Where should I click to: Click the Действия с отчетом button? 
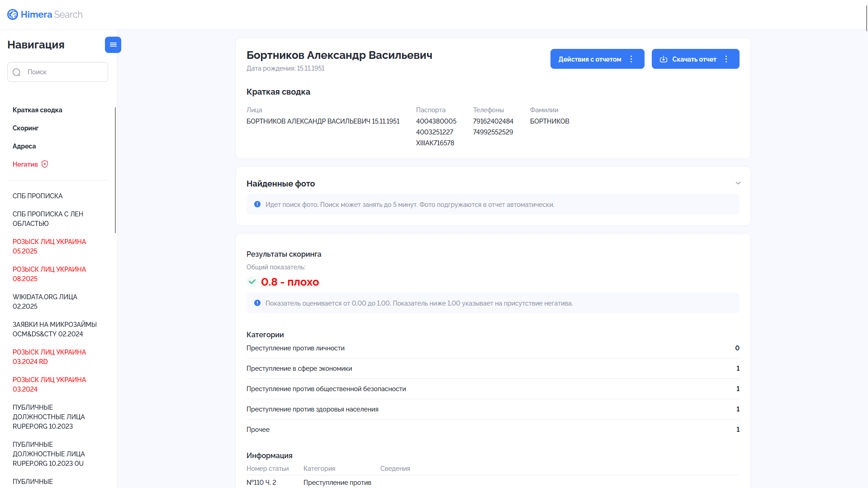pyautogui.click(x=598, y=59)
